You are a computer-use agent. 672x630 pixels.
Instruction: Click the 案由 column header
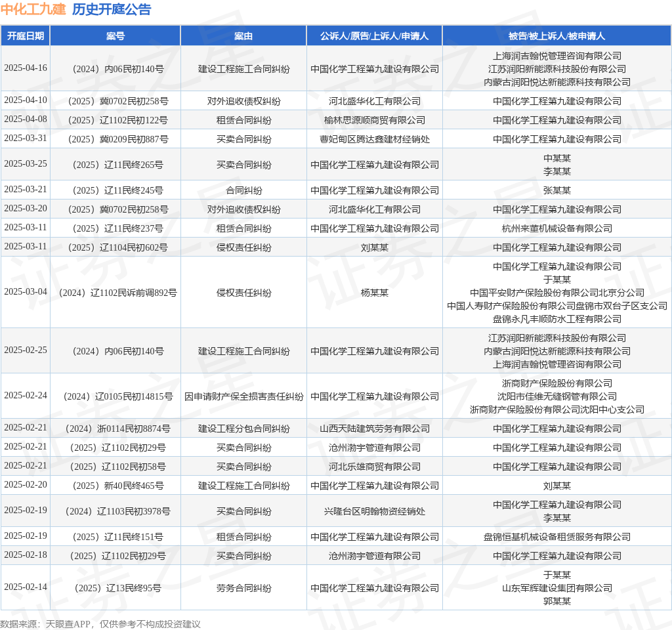[x=243, y=36]
